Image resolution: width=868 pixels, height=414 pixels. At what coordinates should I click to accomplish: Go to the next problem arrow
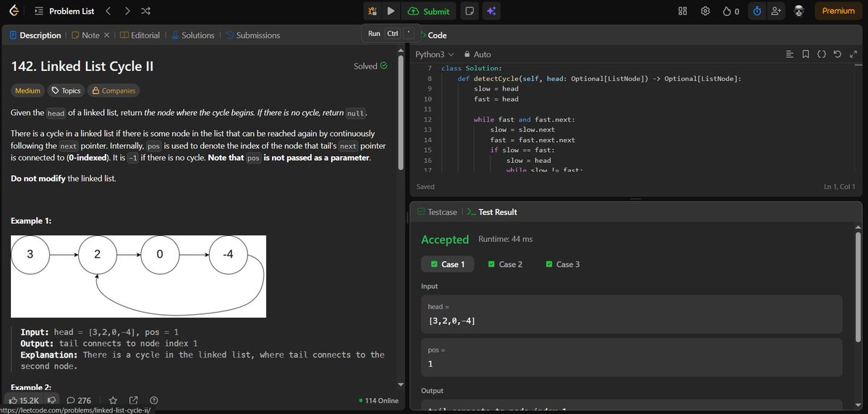point(127,11)
